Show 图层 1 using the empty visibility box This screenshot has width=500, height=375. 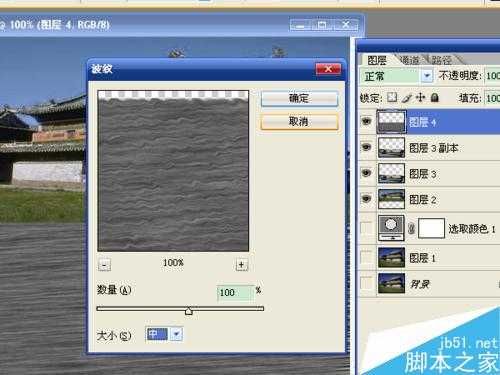367,257
